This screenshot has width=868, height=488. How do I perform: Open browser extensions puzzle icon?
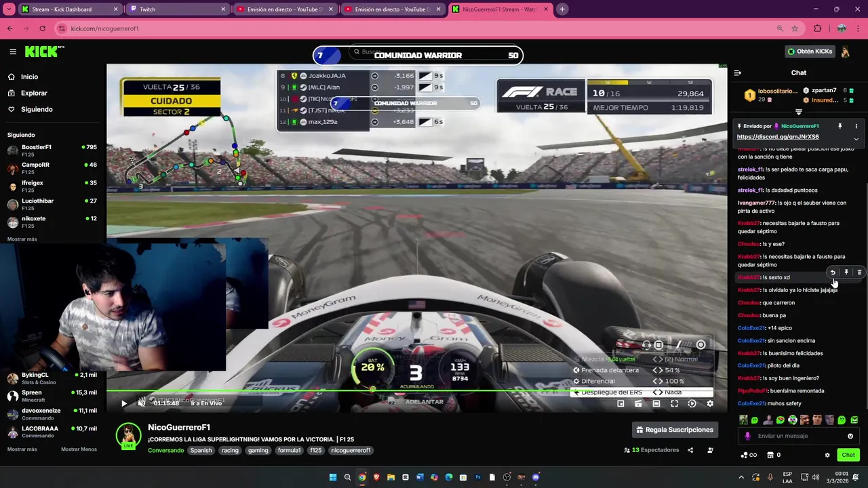pyautogui.click(x=817, y=28)
